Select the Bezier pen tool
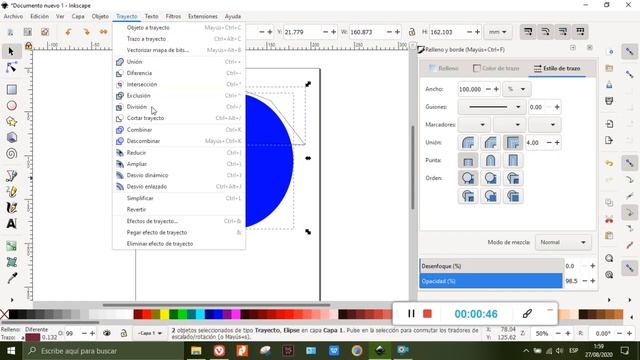The height and width of the screenshot is (360, 640). pyautogui.click(x=11, y=176)
